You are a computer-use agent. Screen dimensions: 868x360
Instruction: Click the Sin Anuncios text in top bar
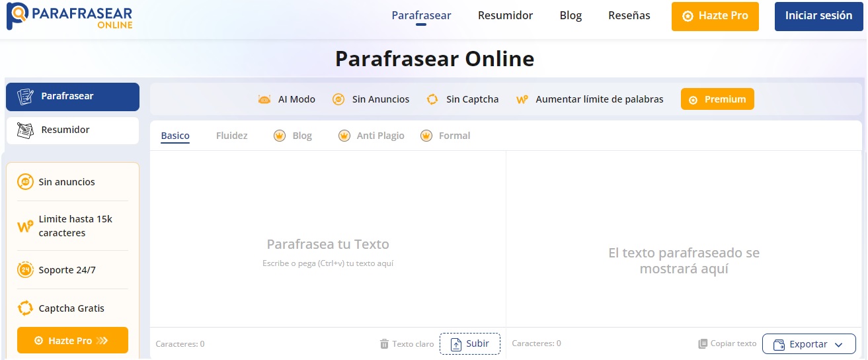click(381, 99)
